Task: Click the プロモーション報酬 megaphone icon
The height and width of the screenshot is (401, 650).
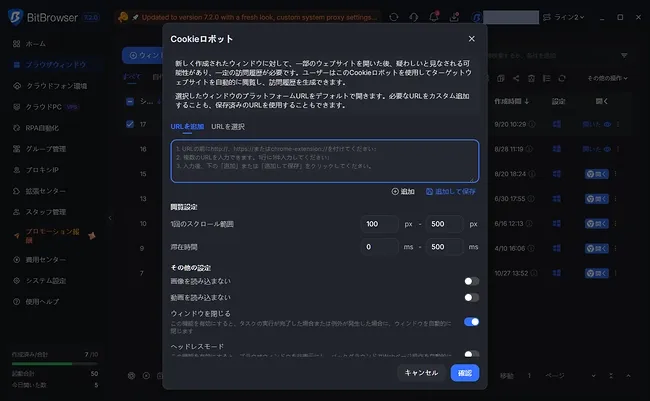Action: tap(17, 236)
